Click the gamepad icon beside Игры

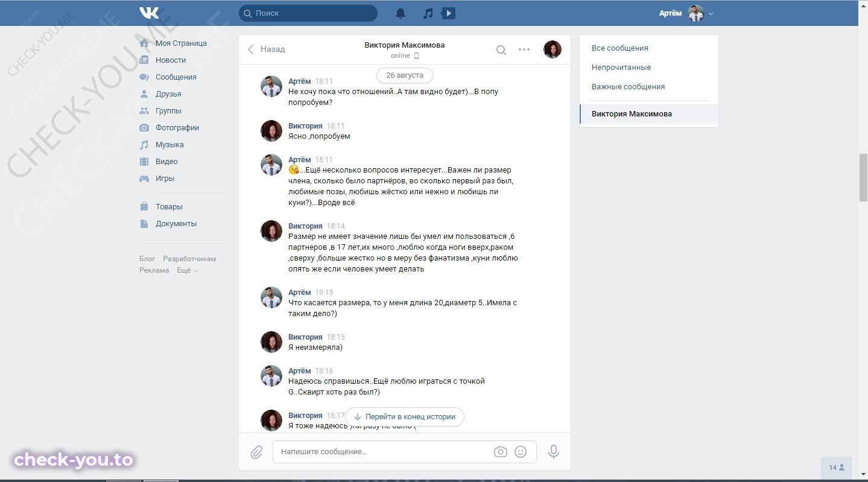[x=144, y=179]
